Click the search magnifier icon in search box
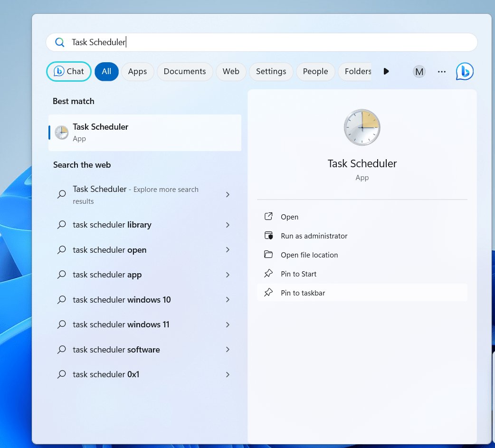Screen dimensions: 495x448 (x=59, y=42)
